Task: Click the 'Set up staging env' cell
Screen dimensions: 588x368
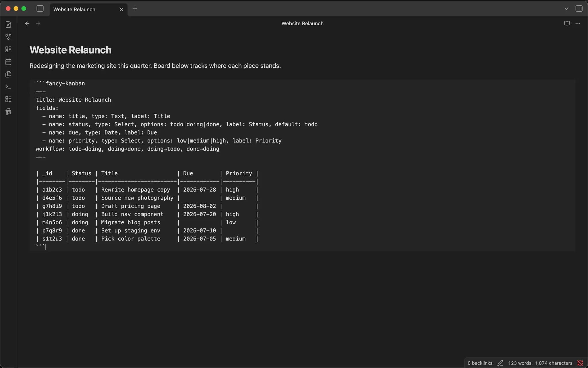Action: (x=131, y=231)
